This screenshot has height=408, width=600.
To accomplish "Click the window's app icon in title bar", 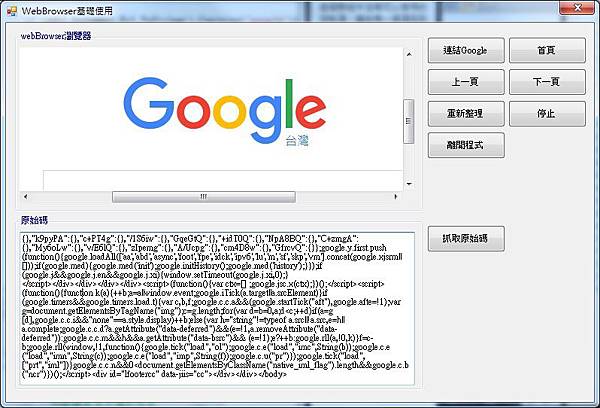I will point(11,10).
